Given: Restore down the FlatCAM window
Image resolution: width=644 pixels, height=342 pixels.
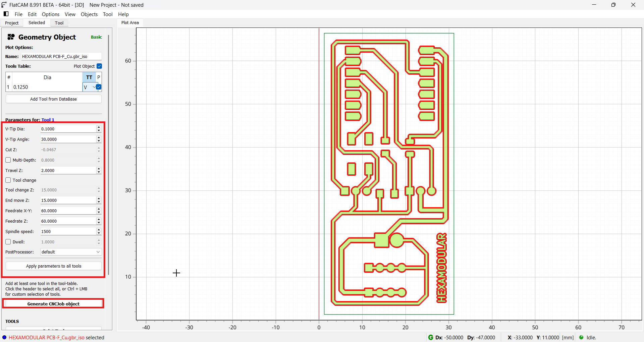Looking at the screenshot, I should (x=613, y=5).
